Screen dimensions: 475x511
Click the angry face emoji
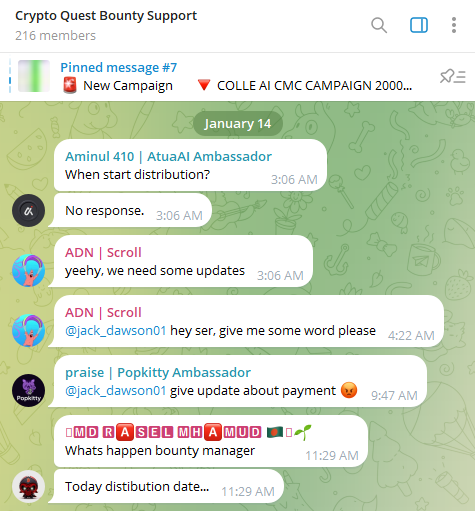[349, 390]
